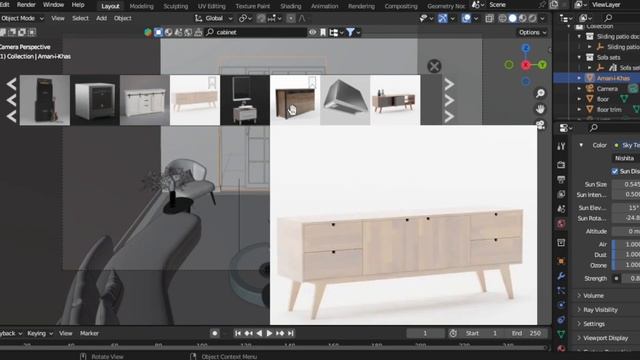Image resolution: width=640 pixels, height=360 pixels.
Task: Go to previous page of asset results
Action: [11, 100]
